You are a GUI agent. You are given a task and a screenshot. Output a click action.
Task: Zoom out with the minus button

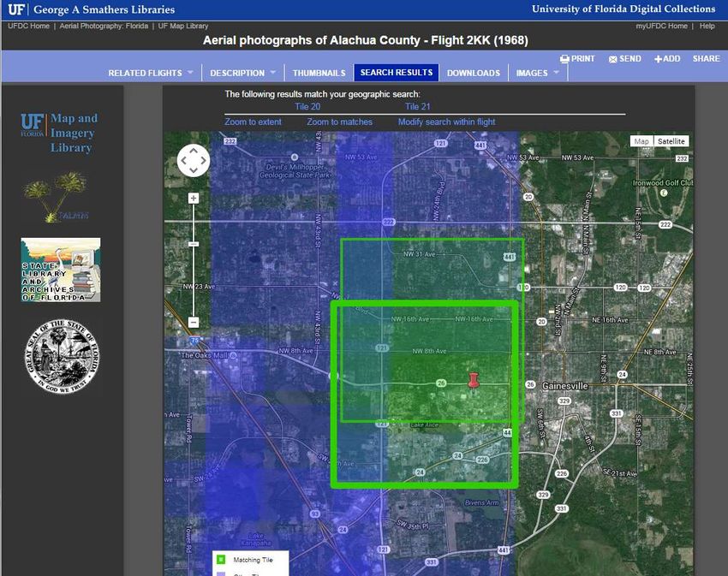(194, 322)
